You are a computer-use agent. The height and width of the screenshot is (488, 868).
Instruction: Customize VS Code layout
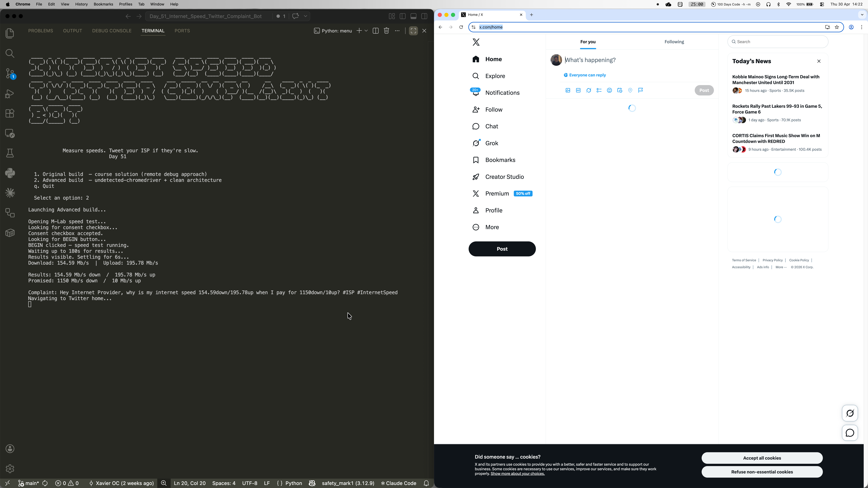tap(392, 16)
